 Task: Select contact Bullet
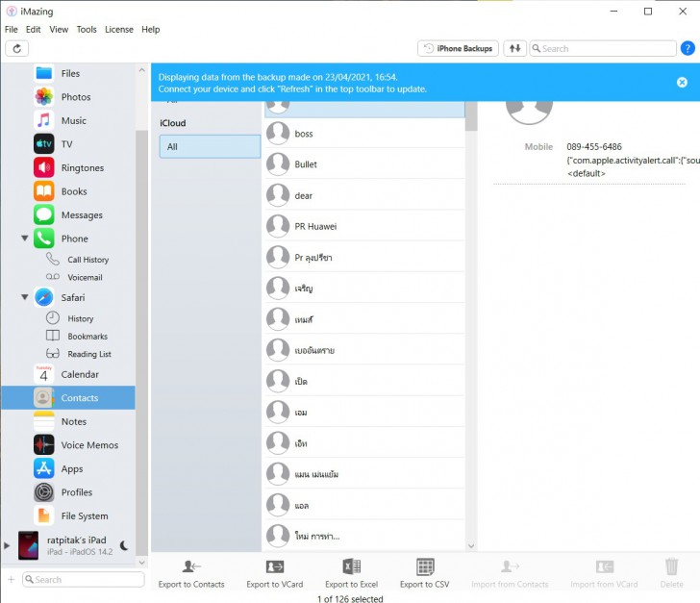coord(364,164)
